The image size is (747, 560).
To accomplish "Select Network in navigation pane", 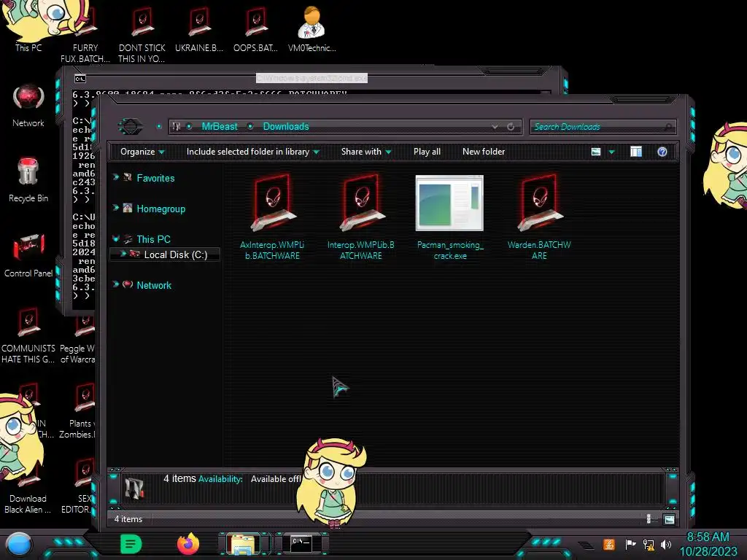I will click(x=154, y=285).
